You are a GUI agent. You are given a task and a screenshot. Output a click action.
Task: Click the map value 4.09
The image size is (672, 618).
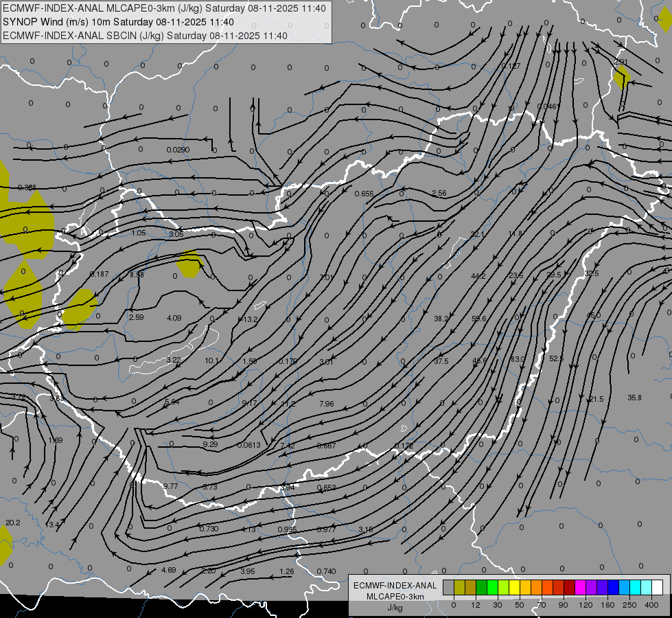coord(174,318)
